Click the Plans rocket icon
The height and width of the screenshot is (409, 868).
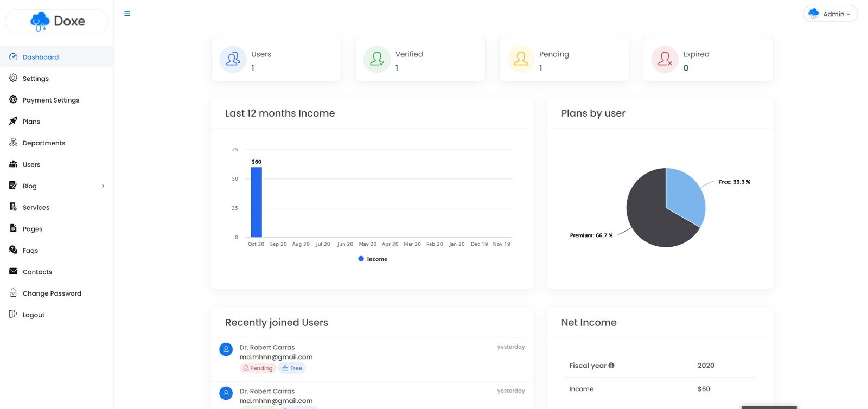point(14,121)
